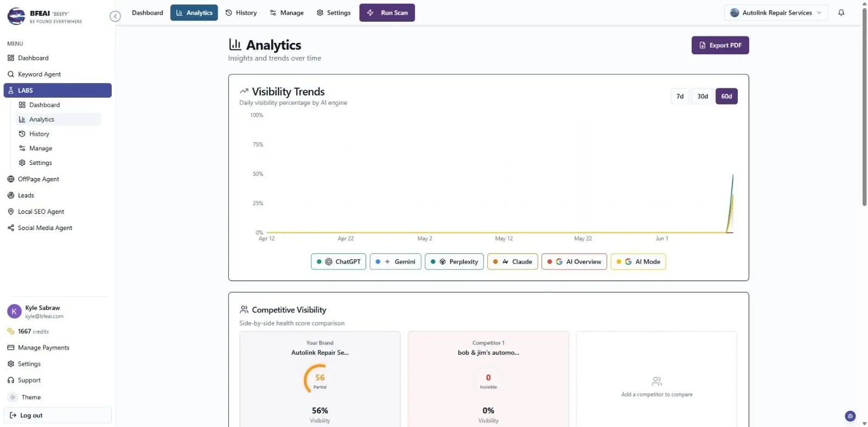Click the 0% visibility value
The width and height of the screenshot is (868, 427).
[488, 411]
